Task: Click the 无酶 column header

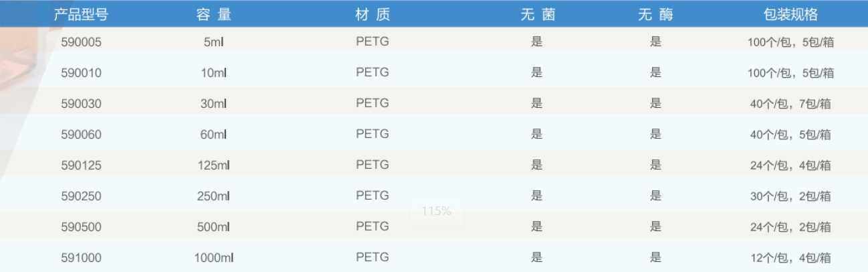Action: coord(655,15)
